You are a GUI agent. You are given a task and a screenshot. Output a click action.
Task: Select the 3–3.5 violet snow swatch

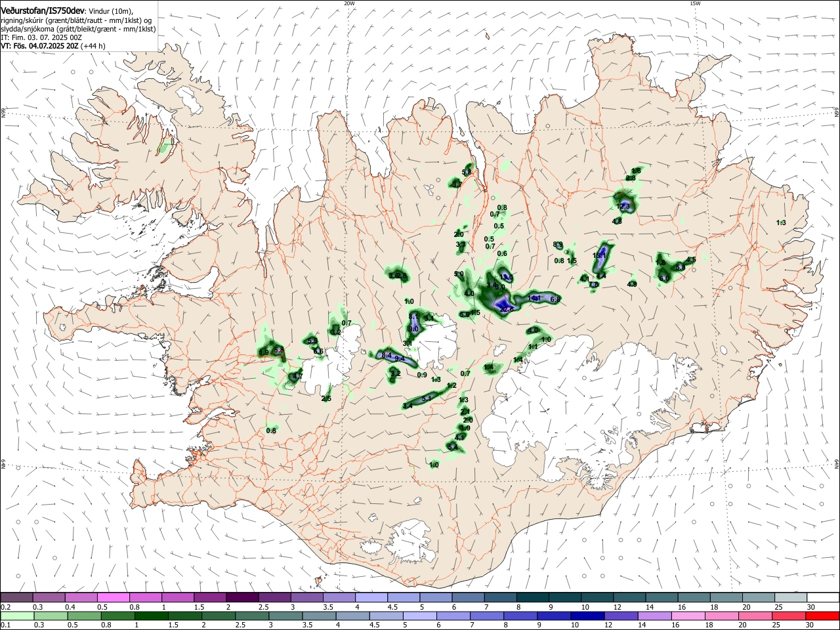point(306,597)
